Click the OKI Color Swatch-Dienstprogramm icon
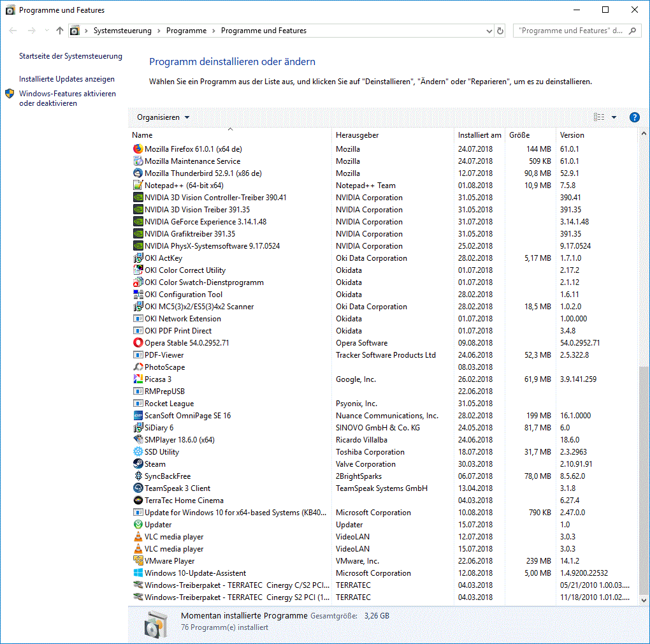The width and height of the screenshot is (650, 644). tap(138, 282)
